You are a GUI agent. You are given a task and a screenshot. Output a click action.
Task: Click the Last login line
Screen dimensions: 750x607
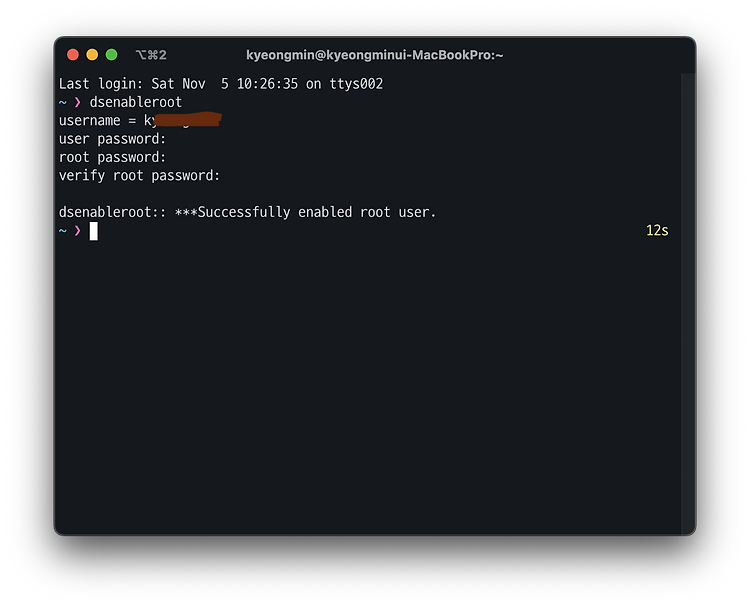[x=221, y=84]
